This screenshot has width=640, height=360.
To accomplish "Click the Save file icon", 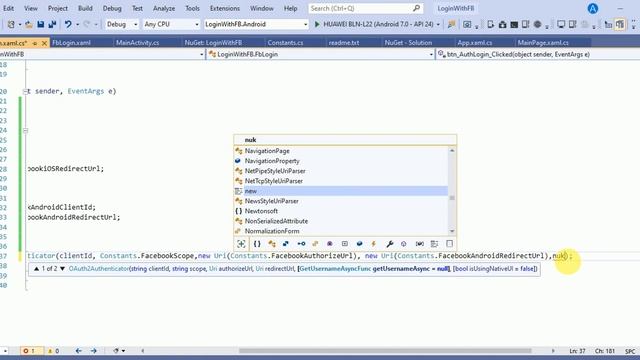I will tap(40, 24).
